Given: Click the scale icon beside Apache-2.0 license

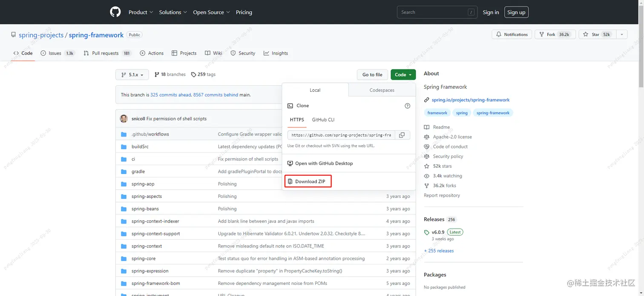Looking at the screenshot, I should 427,137.
